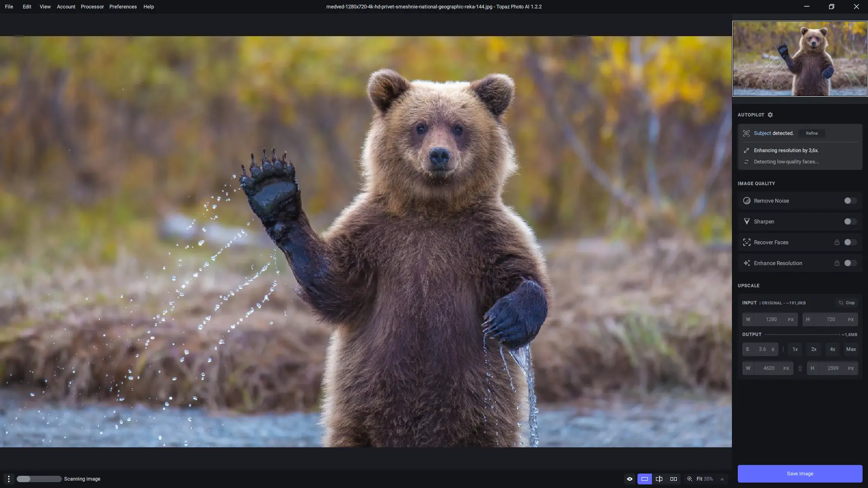
Task: Turn on the Sharpen toggle
Action: [850, 222]
